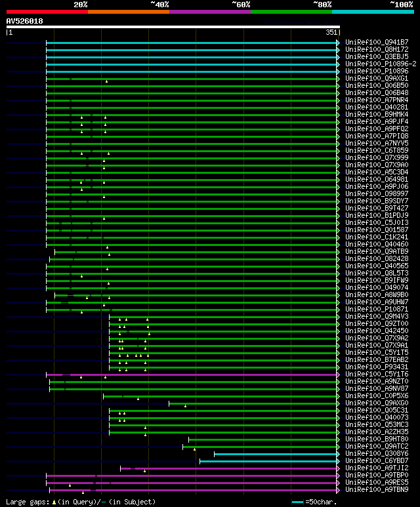Open hit UniRef100_C5Y1T6
This screenshot has width=420, height=507.
tap(377, 374)
